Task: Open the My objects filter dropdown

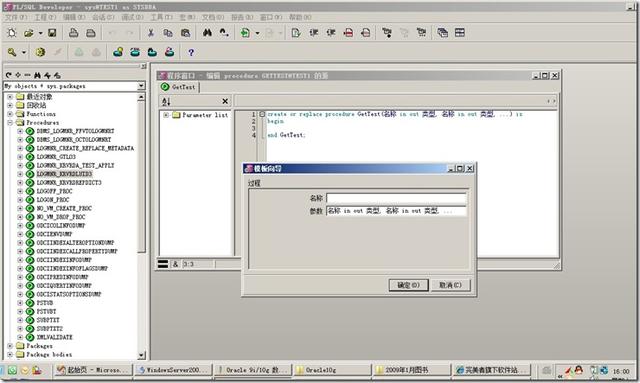Action: pyautogui.click(x=141, y=86)
